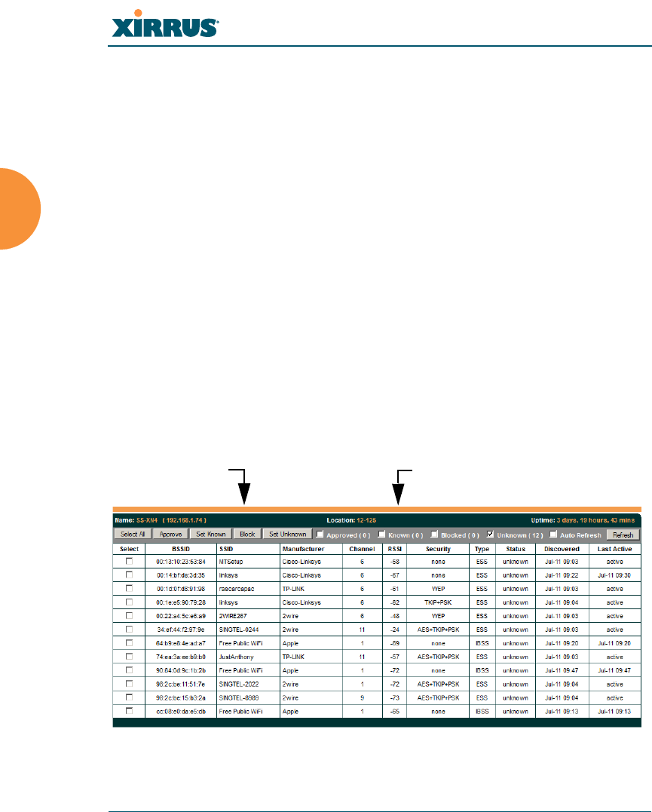
Task: Click Channel value 9
Action: point(362,698)
